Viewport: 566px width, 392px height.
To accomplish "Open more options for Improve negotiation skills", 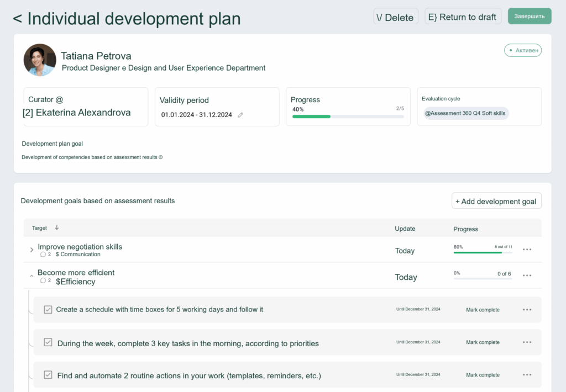I will (527, 249).
